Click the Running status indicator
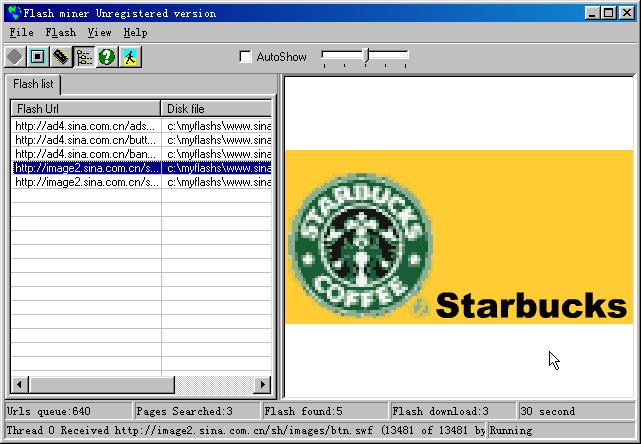This screenshot has height=444, width=641. click(x=562, y=430)
